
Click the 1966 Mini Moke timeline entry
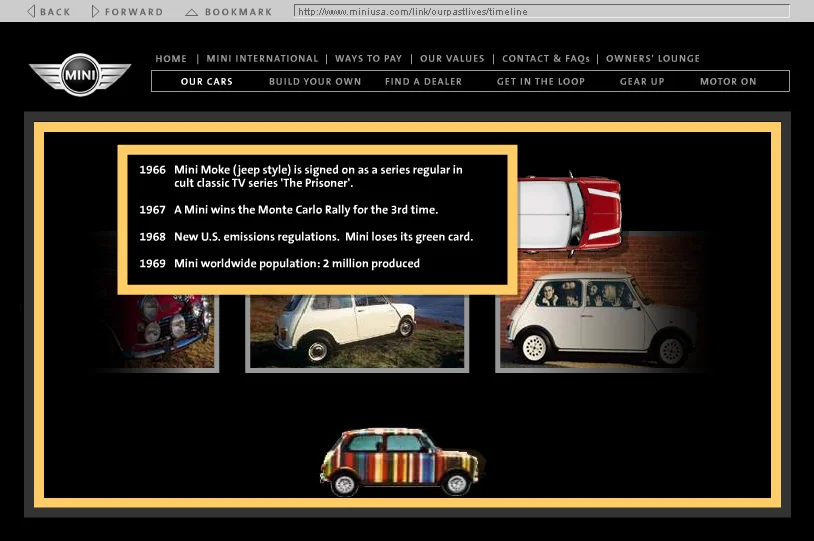(x=301, y=176)
